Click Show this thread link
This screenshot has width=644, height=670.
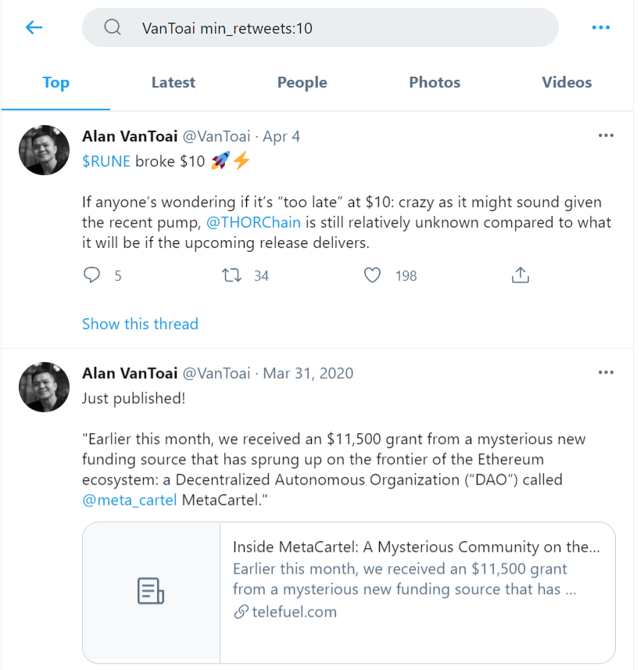coord(140,324)
